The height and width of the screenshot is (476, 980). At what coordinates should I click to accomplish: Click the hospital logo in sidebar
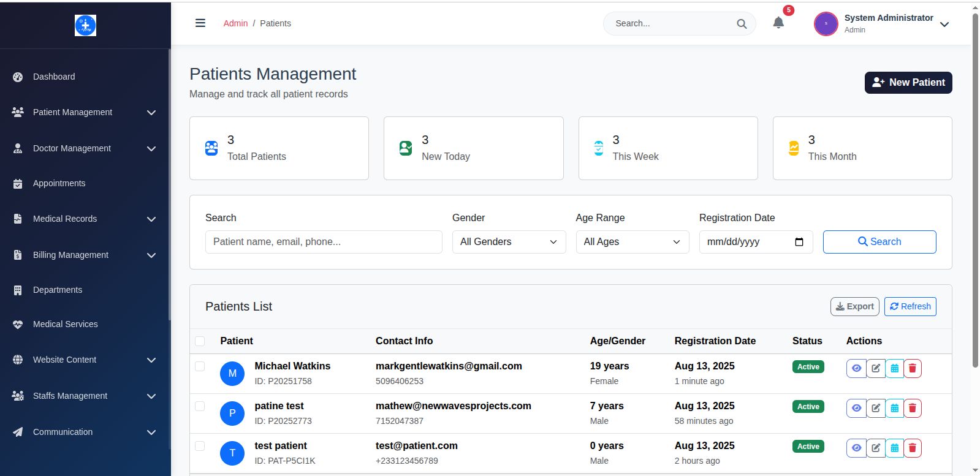tap(85, 25)
